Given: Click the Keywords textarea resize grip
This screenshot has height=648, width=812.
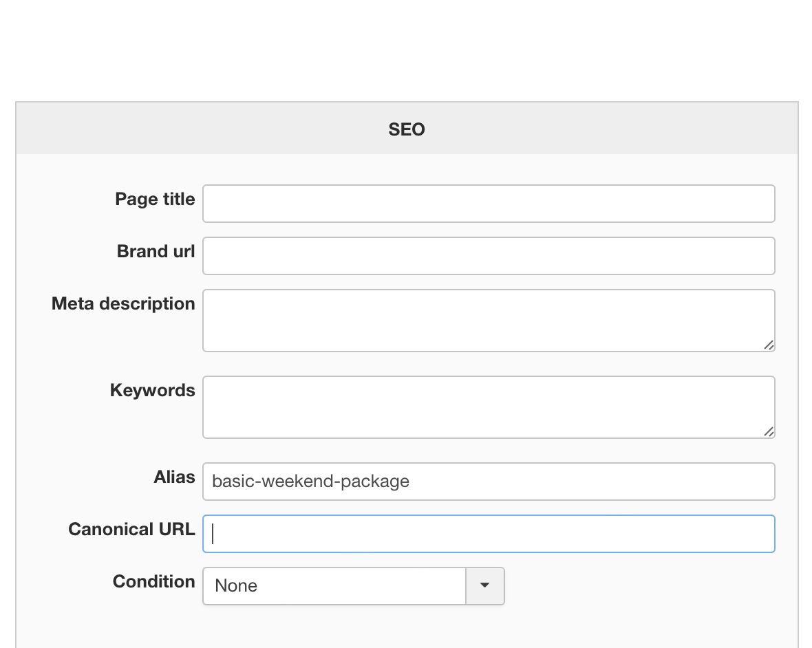Looking at the screenshot, I should (x=769, y=432).
